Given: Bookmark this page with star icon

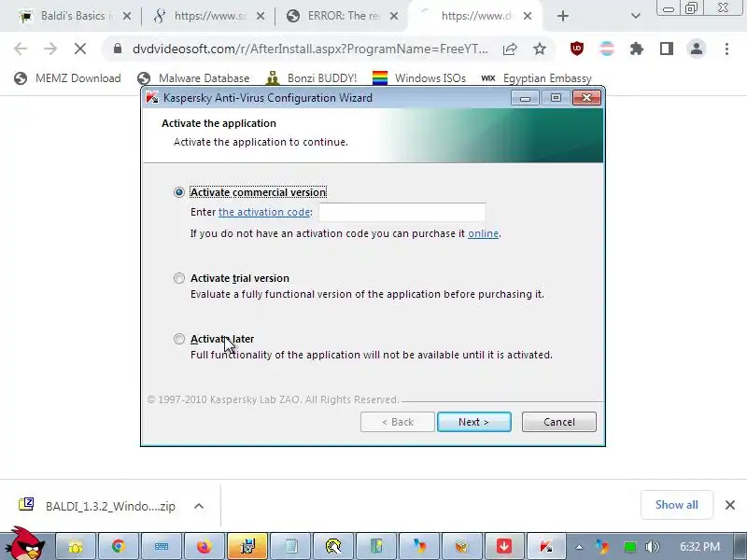Looking at the screenshot, I should coord(540,49).
